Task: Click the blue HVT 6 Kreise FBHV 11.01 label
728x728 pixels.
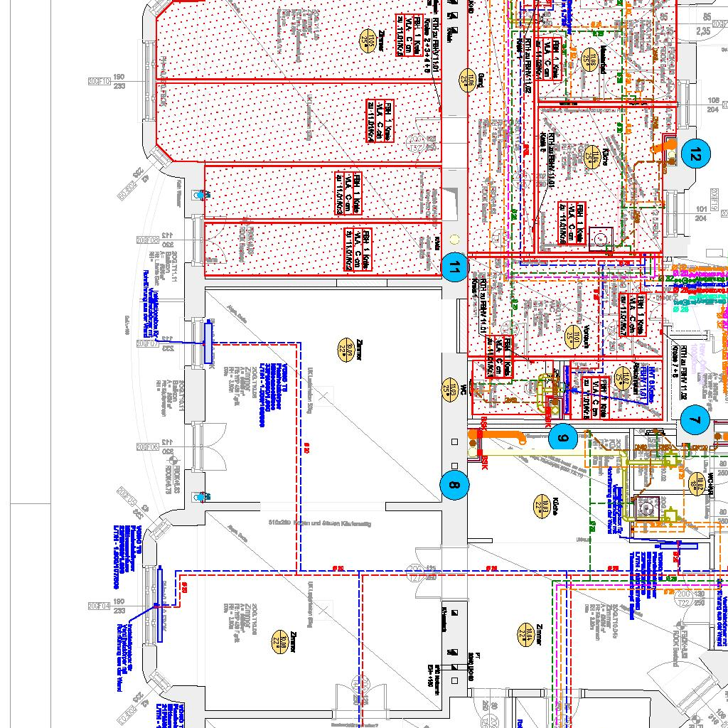Action: [648, 384]
